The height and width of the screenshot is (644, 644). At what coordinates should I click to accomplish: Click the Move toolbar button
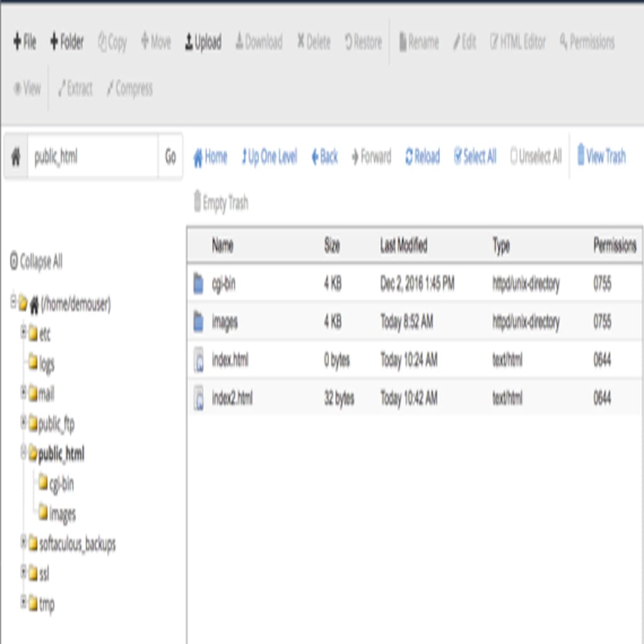(x=156, y=42)
